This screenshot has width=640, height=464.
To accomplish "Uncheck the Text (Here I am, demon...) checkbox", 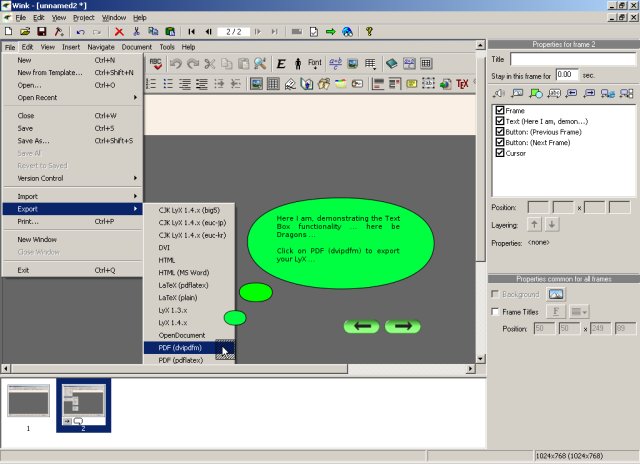I will (x=499, y=121).
